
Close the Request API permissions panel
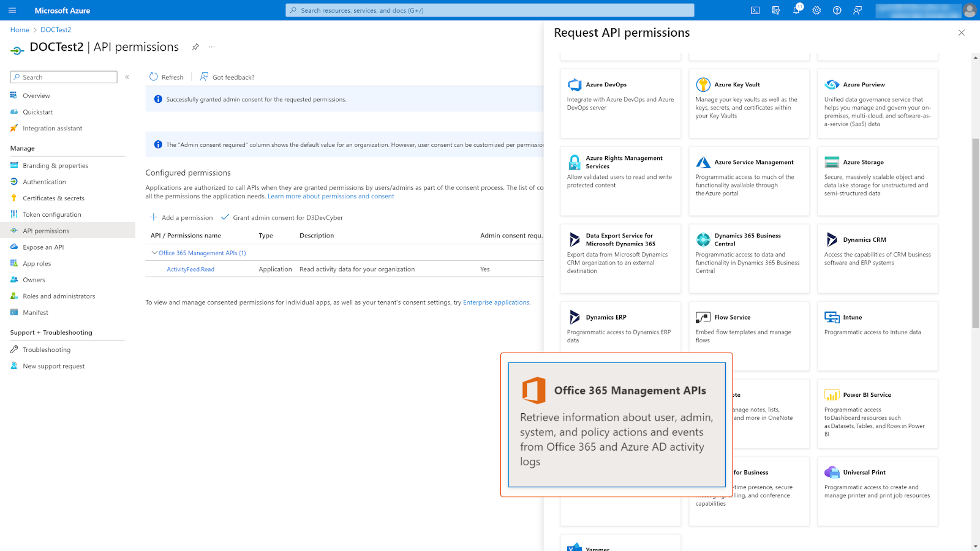962,33
